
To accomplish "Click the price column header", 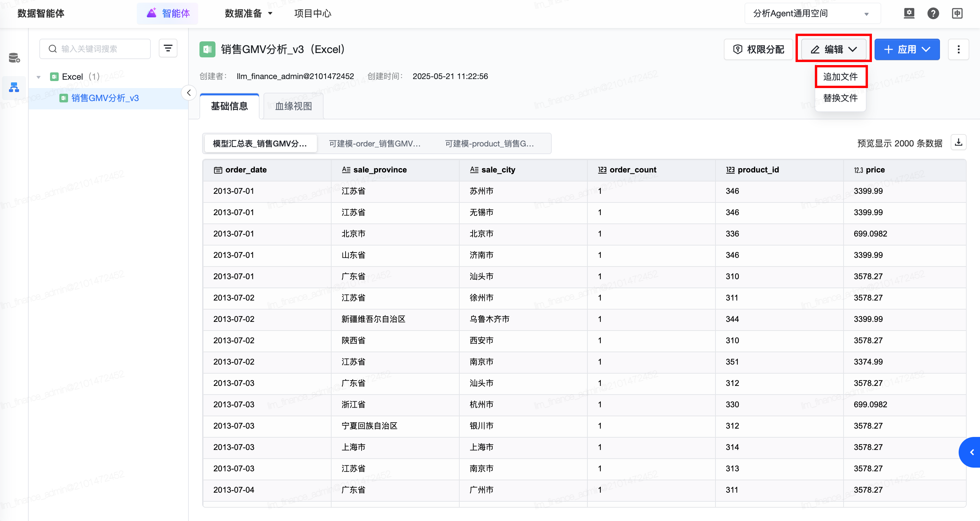I will click(905, 170).
